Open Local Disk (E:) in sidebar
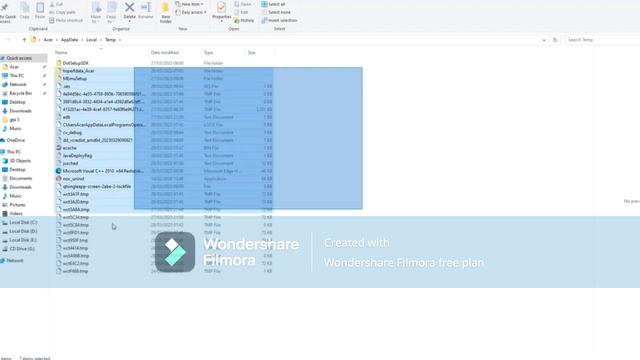Screen dimensions: 640x360 [x=24, y=240]
